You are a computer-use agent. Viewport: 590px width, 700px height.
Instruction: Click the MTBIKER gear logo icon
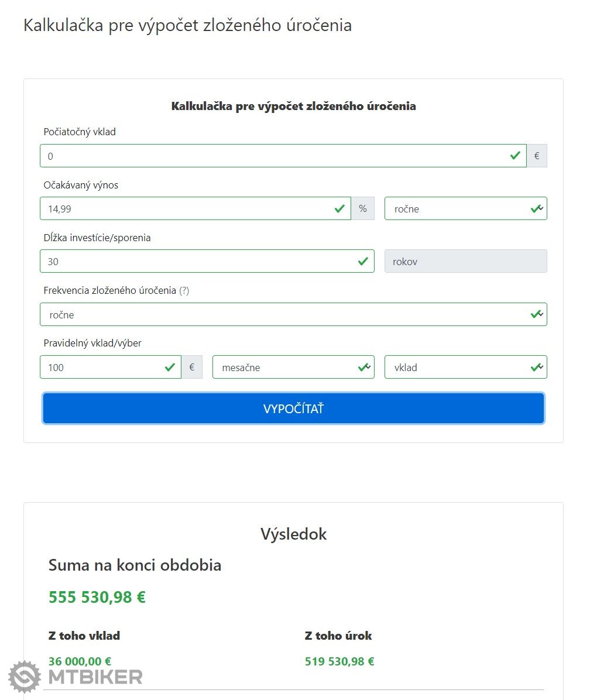tap(25, 677)
